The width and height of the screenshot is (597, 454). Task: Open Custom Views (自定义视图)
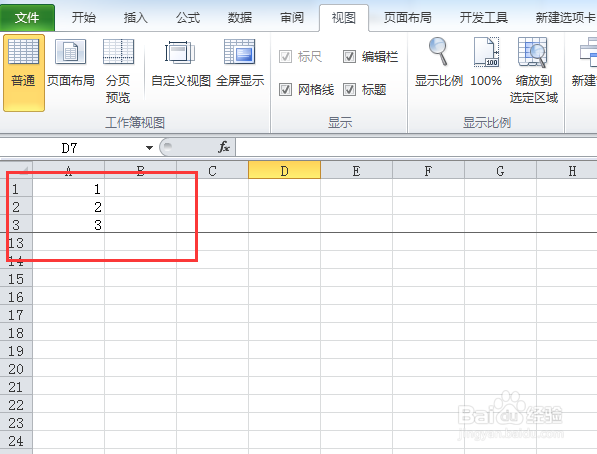pos(180,63)
